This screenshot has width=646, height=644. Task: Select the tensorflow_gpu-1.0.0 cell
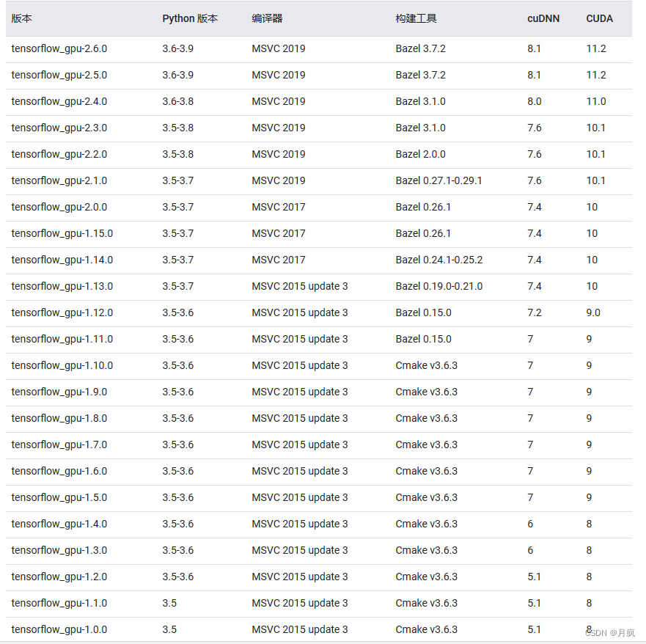(x=59, y=629)
